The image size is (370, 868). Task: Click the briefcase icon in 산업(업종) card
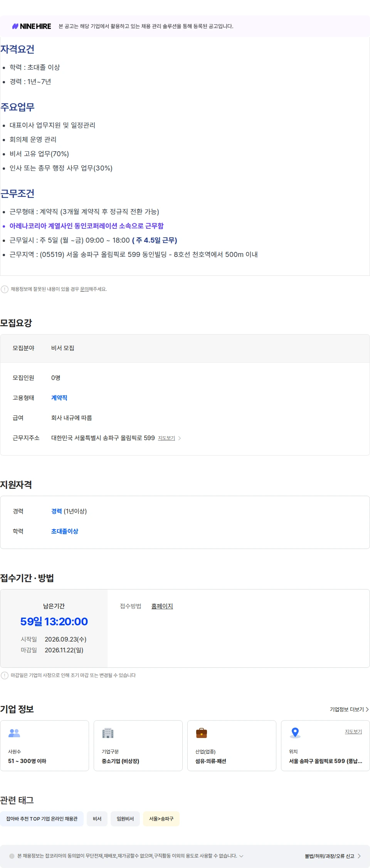click(x=202, y=733)
